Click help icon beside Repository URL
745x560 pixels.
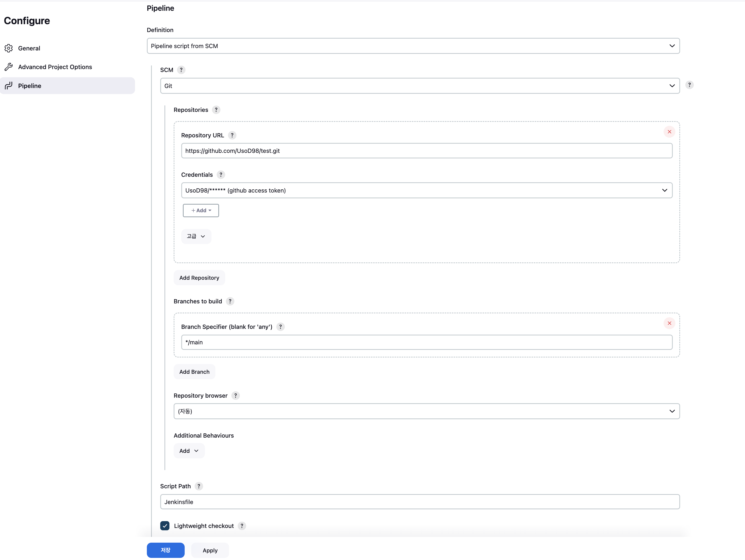(232, 135)
